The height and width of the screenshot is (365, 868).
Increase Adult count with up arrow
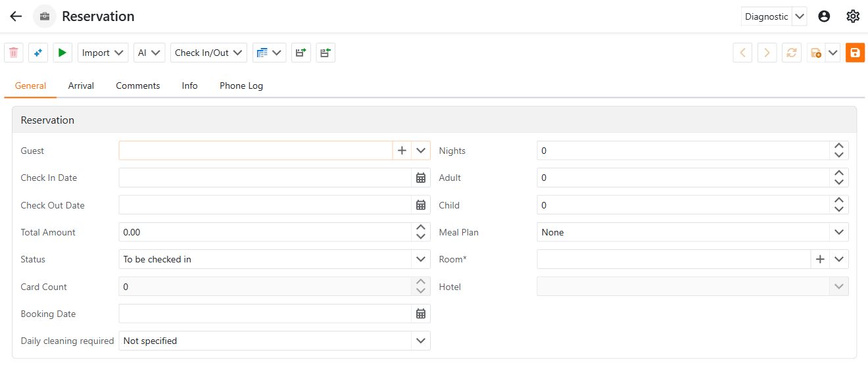pos(839,173)
